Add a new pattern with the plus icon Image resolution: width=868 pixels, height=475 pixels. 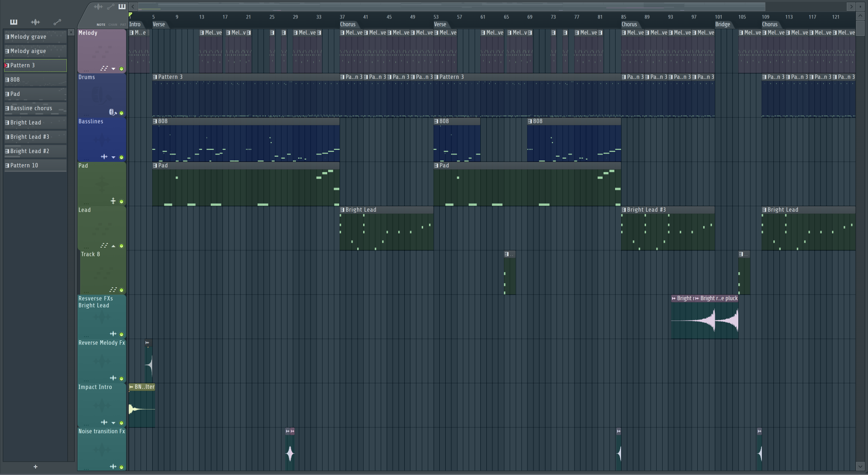pos(36,467)
